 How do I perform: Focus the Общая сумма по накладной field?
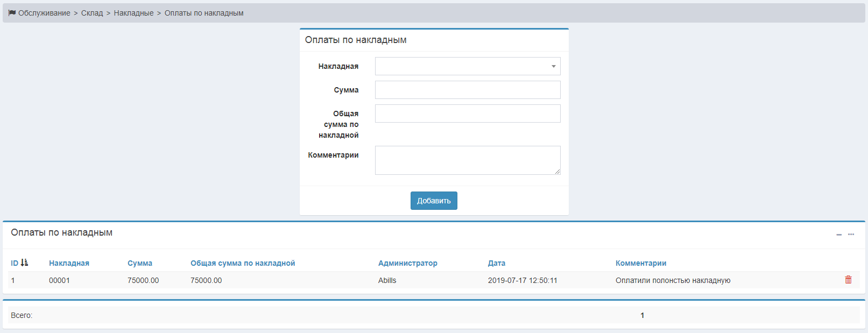click(467, 114)
